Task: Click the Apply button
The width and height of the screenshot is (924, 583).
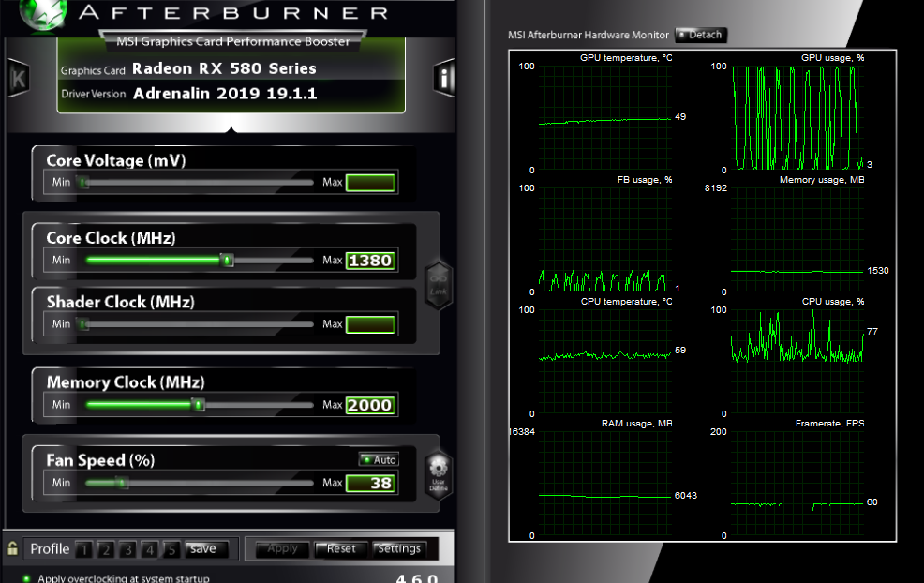Action: tap(283, 549)
